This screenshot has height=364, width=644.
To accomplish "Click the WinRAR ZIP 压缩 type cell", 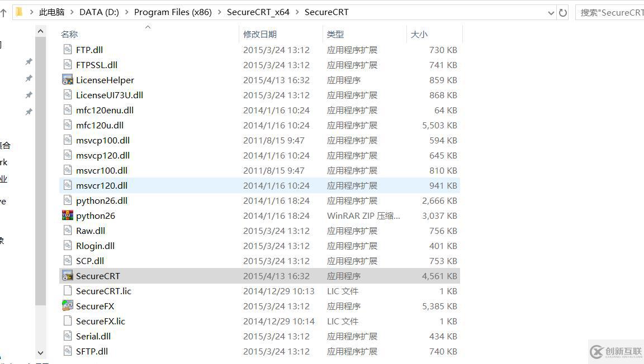I will tap(363, 216).
